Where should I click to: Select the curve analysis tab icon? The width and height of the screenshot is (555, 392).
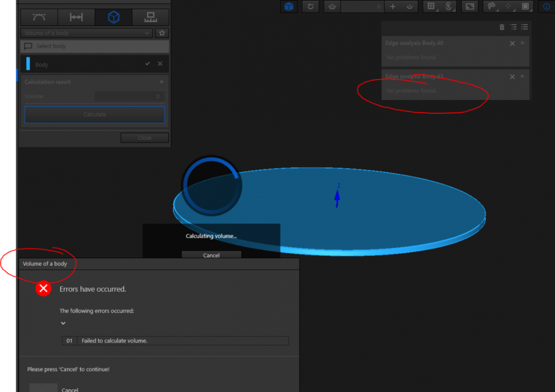(x=39, y=18)
